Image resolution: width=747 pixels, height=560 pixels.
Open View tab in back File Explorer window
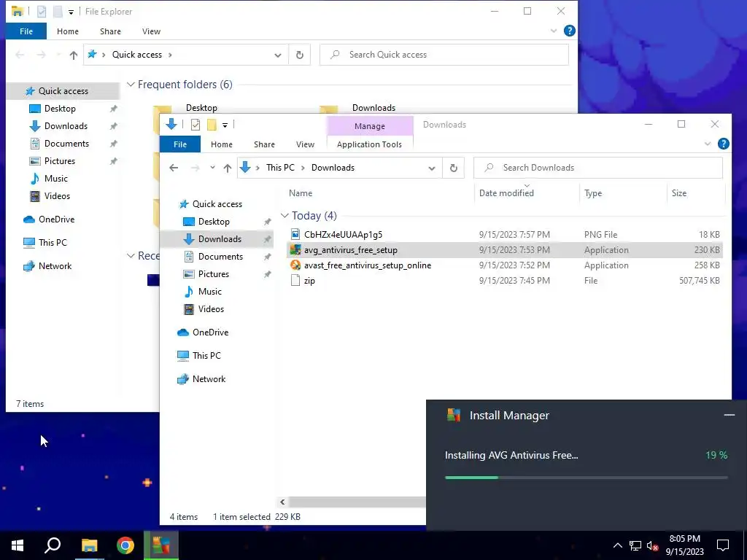pyautogui.click(x=151, y=31)
